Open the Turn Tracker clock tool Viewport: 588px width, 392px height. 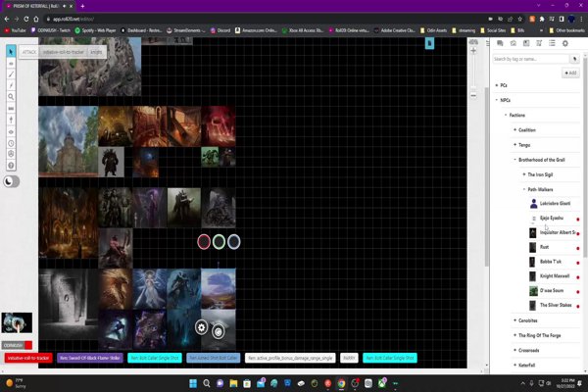click(11, 143)
